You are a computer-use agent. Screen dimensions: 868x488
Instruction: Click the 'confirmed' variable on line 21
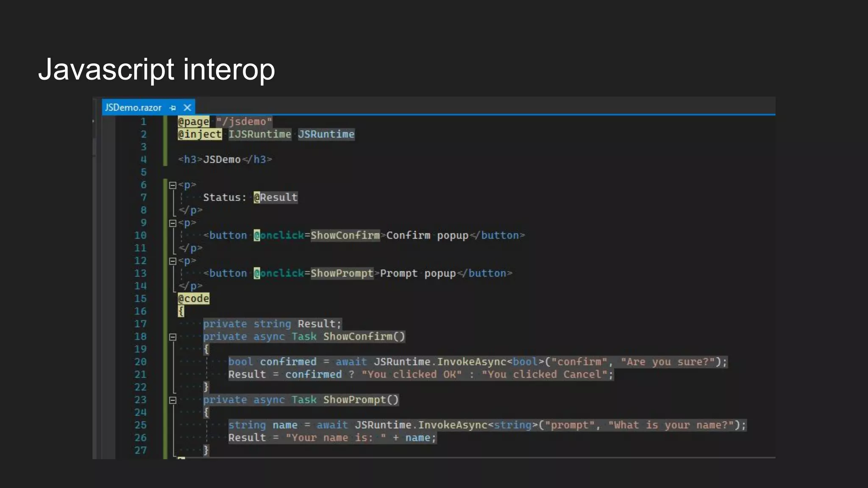click(313, 375)
